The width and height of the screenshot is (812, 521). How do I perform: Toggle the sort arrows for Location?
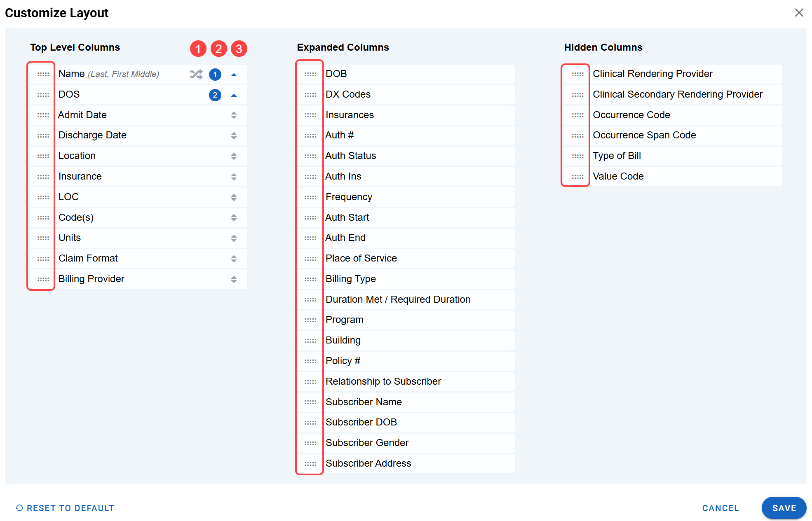click(x=234, y=156)
